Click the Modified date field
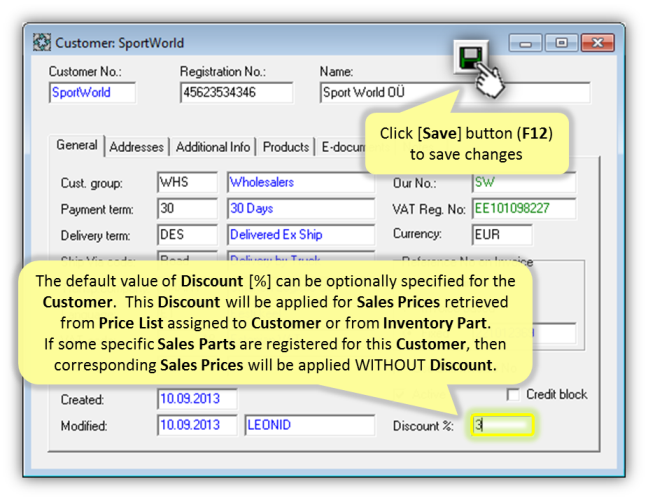This screenshot has height=500, width=648. pos(197,425)
